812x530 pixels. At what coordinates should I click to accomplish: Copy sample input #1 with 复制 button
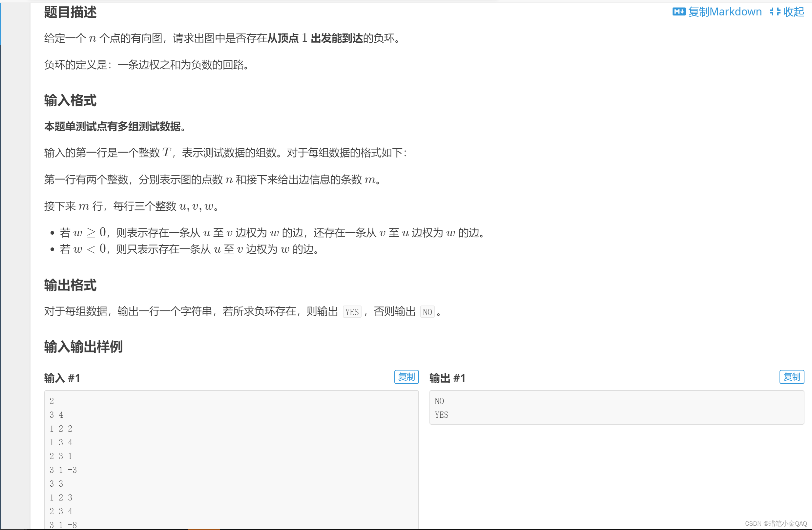click(x=406, y=377)
